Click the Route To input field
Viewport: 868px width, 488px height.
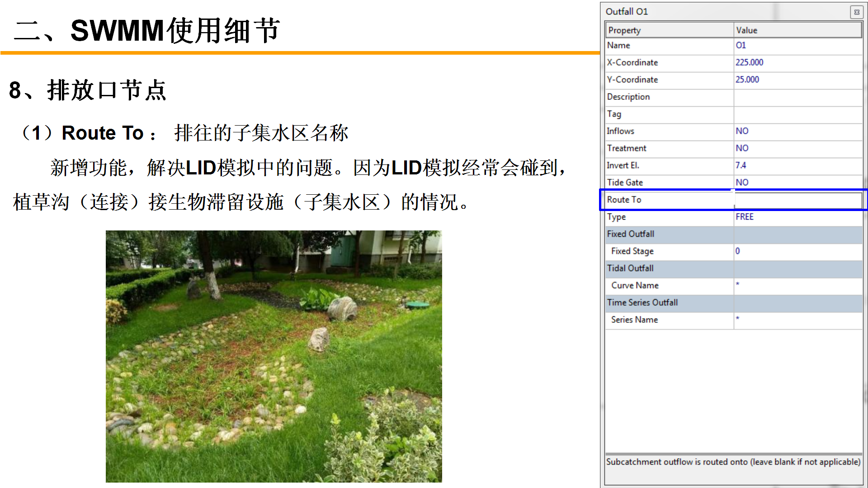point(797,200)
